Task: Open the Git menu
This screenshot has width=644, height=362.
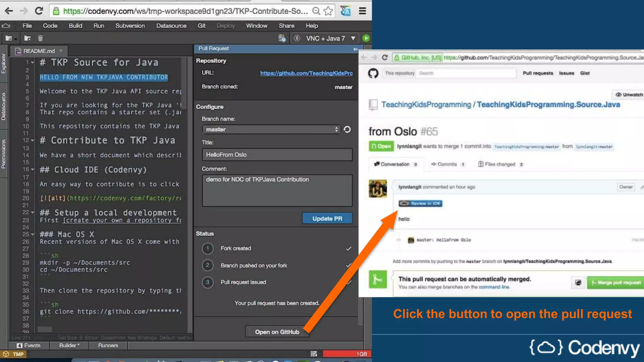Action: click(202, 26)
